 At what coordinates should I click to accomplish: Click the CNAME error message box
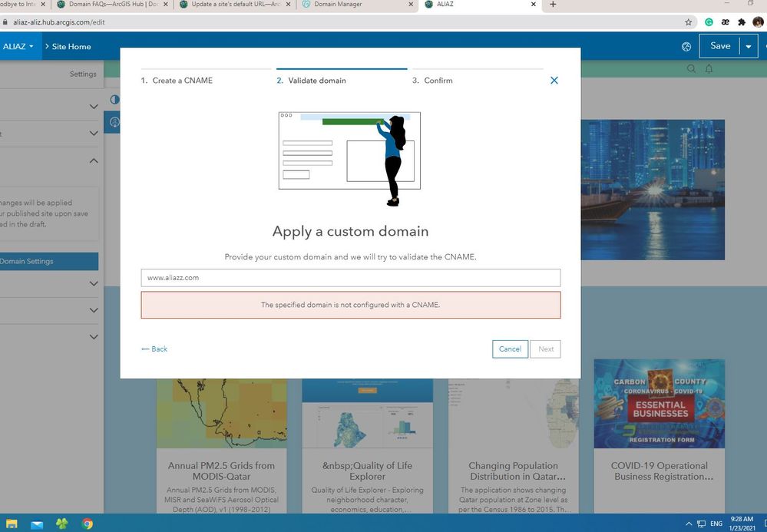click(x=351, y=305)
